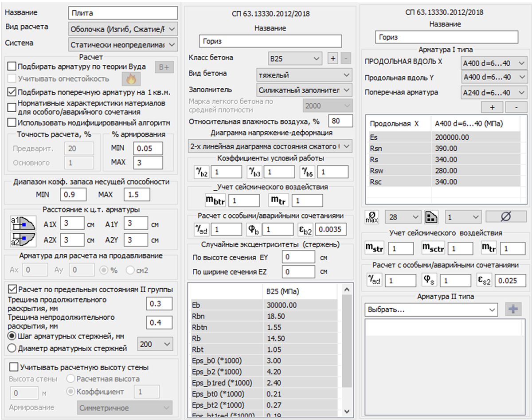Click the εs2 field with 0.025
The height and width of the screenshot is (420, 532).
click(511, 280)
